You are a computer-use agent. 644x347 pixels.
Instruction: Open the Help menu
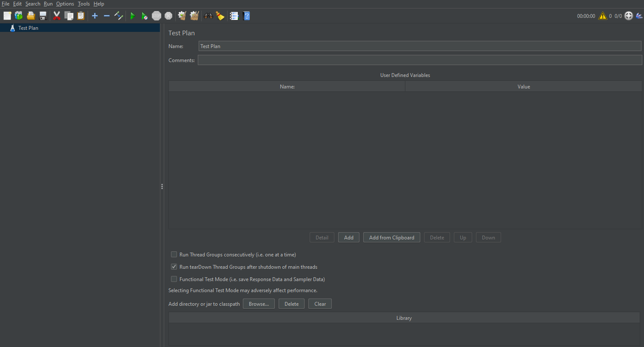point(99,4)
